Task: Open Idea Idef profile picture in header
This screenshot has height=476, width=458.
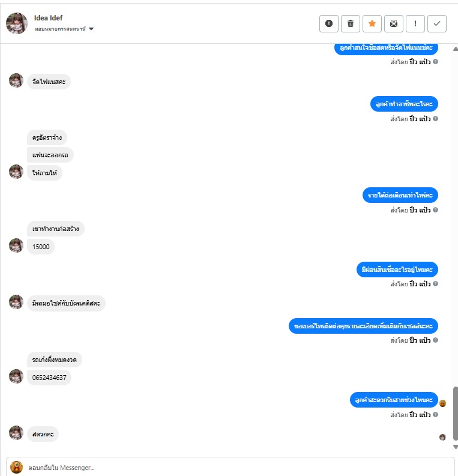Action: [17, 23]
